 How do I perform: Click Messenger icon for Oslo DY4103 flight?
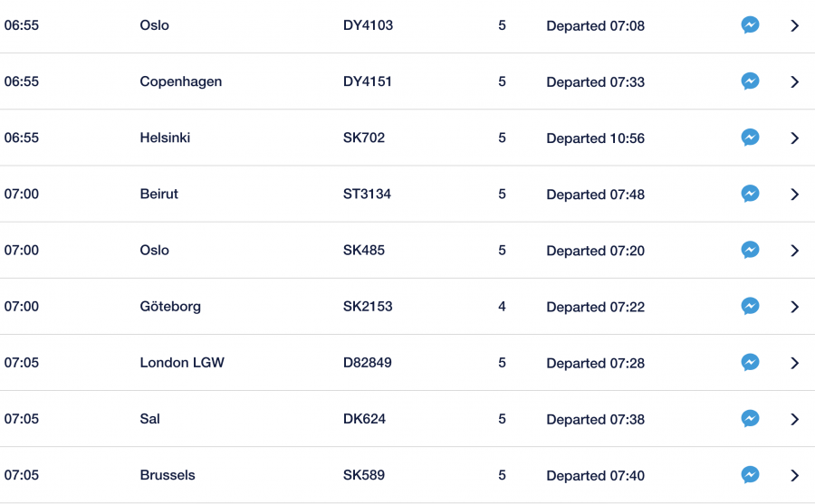(750, 25)
